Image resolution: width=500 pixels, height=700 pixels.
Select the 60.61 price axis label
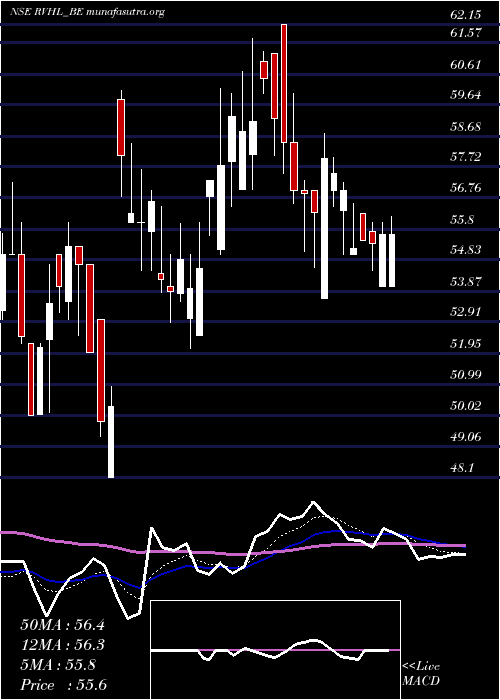click(x=466, y=64)
